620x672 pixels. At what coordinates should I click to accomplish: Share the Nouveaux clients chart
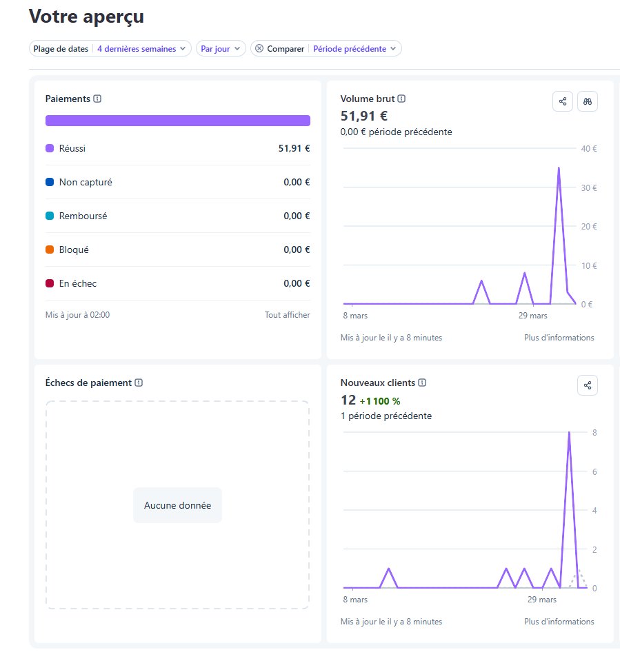pos(588,385)
